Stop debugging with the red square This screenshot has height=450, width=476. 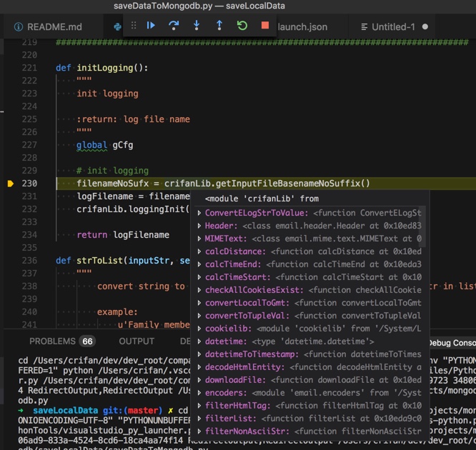265,26
